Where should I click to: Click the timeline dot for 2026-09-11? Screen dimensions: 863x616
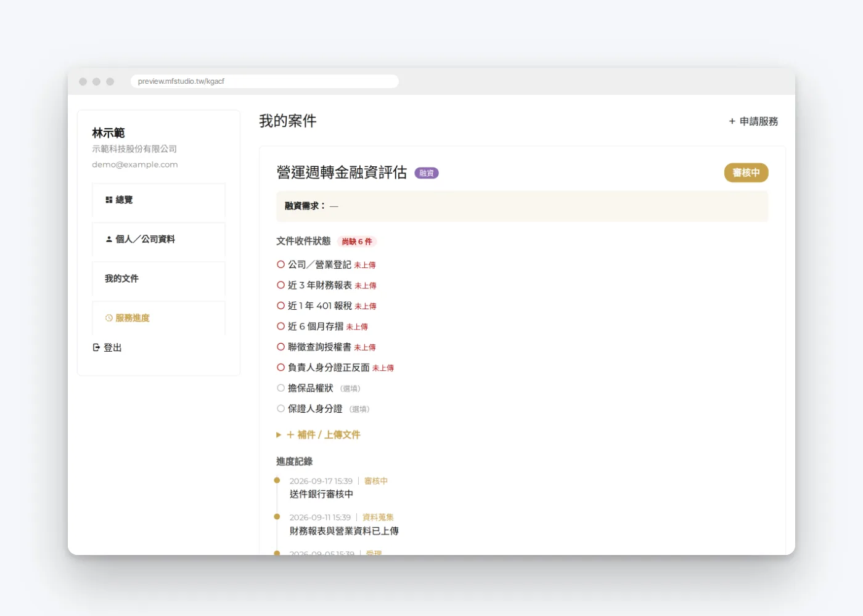(277, 517)
